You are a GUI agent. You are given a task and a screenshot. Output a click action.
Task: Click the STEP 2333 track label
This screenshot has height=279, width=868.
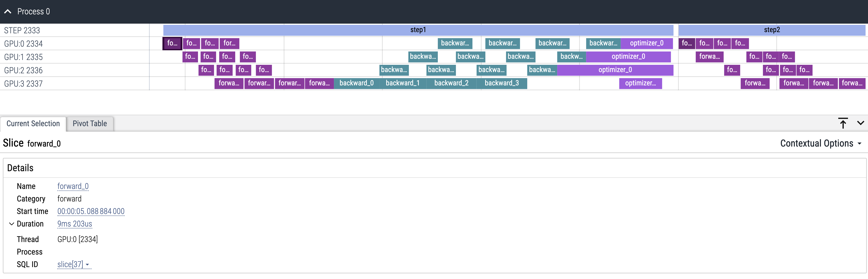pos(22,30)
